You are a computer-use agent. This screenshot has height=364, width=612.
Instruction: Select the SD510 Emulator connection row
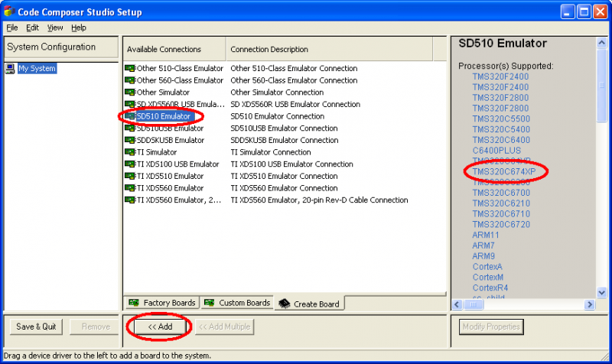click(x=285, y=116)
